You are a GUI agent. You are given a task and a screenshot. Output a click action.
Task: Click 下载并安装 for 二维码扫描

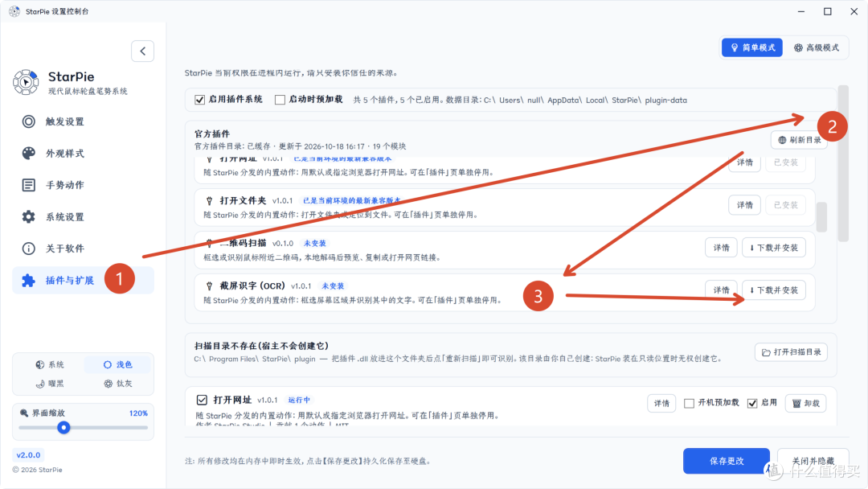pos(774,248)
